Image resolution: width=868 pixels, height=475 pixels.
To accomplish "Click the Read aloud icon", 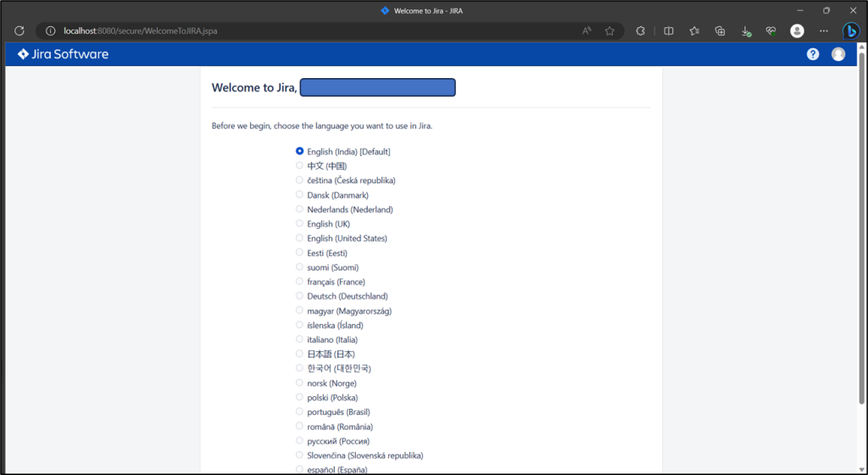I will tap(587, 31).
